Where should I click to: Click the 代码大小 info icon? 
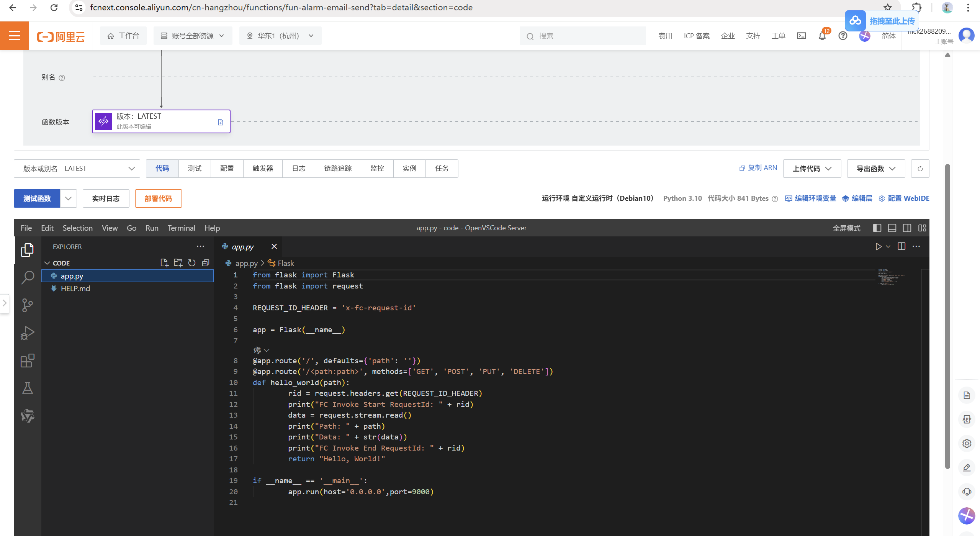pyautogui.click(x=775, y=198)
